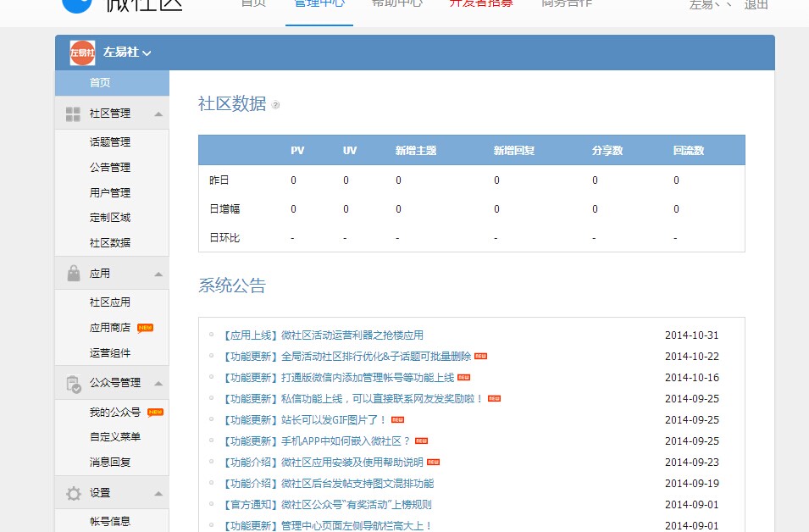
Task: Click the 分享数 column header
Action: 607,151
